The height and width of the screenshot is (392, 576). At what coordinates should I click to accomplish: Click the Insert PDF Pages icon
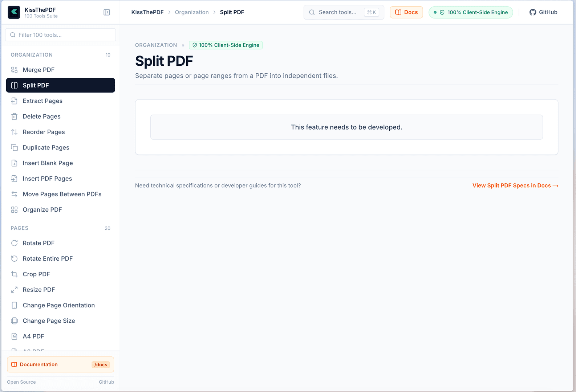[14, 179]
